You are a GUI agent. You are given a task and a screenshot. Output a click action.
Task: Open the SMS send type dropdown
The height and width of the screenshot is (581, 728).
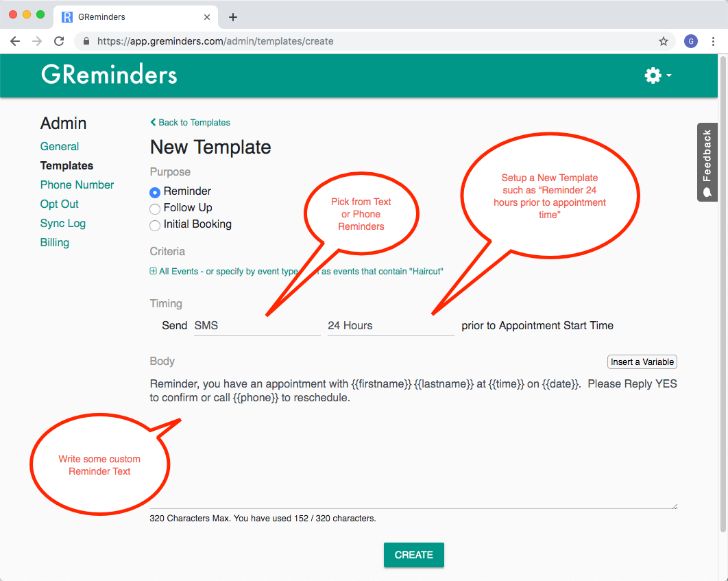click(x=257, y=326)
